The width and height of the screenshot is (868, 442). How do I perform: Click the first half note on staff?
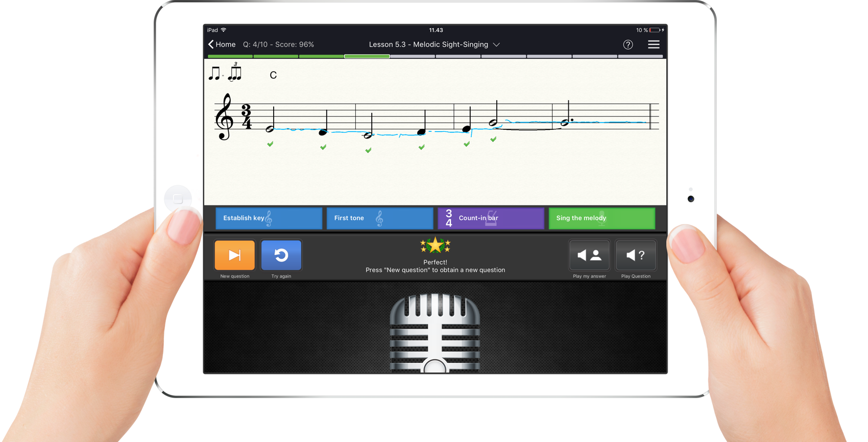(270, 128)
